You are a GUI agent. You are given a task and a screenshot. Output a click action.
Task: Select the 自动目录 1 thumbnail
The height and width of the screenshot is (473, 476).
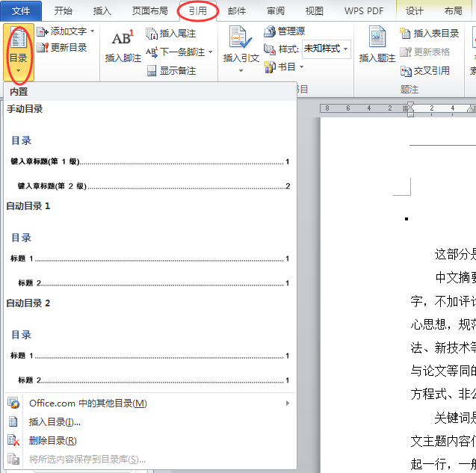click(149, 250)
